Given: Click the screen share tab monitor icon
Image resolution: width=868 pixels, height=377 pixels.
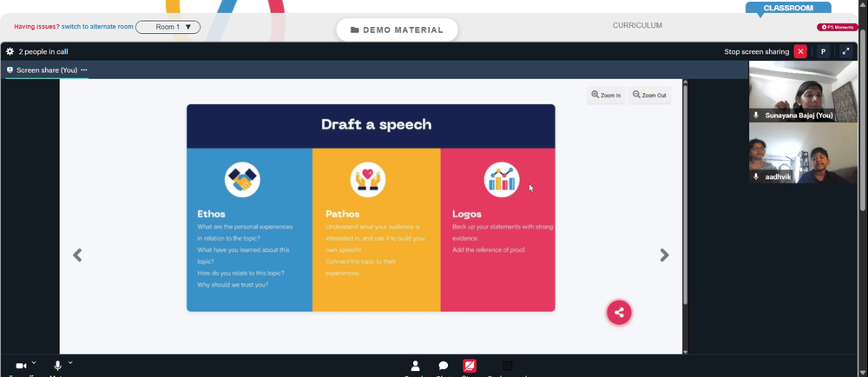Looking at the screenshot, I should (x=10, y=70).
